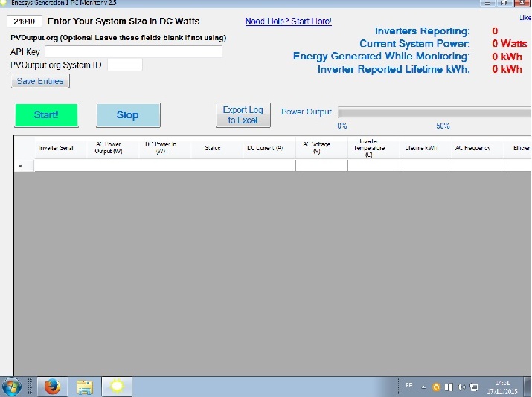The width and height of the screenshot is (532, 397).
Task: Click the 'Inverter Reported Lifetime kWh:' label
Action: 394,69
